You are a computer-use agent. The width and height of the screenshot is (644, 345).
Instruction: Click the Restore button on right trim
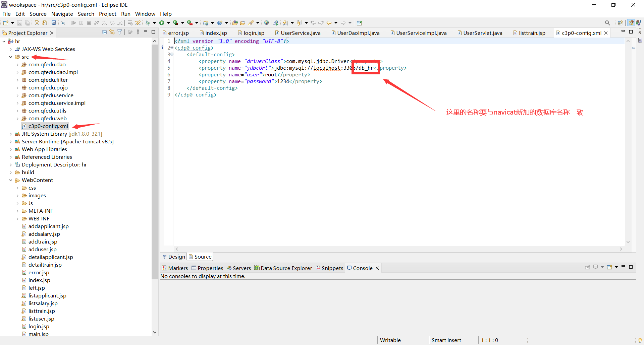tap(640, 33)
